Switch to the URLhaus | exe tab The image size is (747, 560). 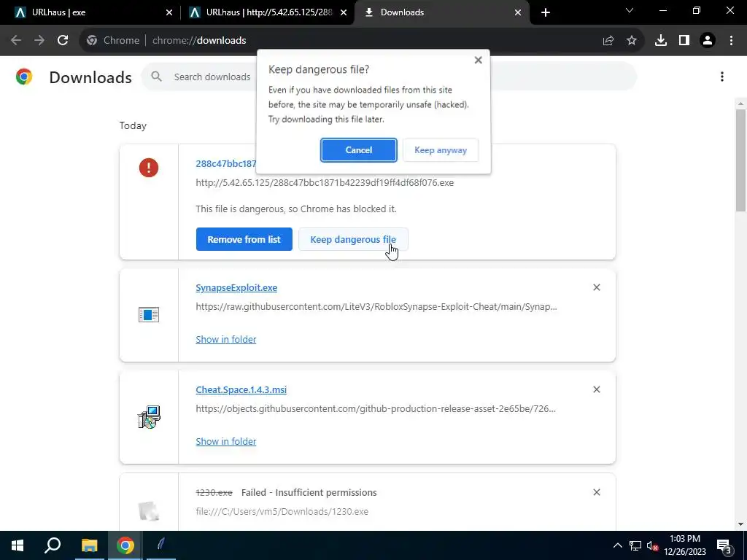[x=89, y=12]
